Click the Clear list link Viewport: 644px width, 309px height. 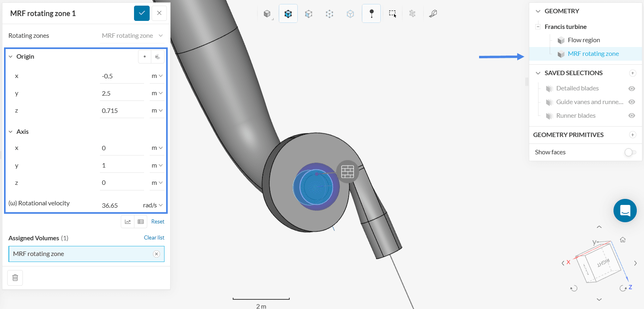coord(154,238)
